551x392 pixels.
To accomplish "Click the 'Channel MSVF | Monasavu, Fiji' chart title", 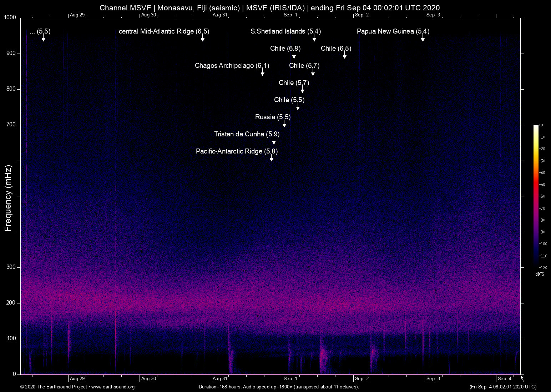I will 270,8.
